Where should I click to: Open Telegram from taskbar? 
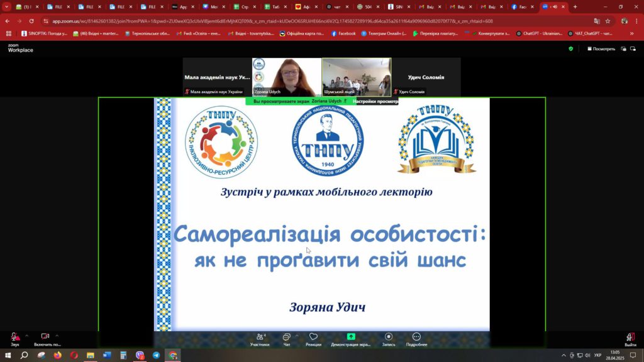coord(157,355)
